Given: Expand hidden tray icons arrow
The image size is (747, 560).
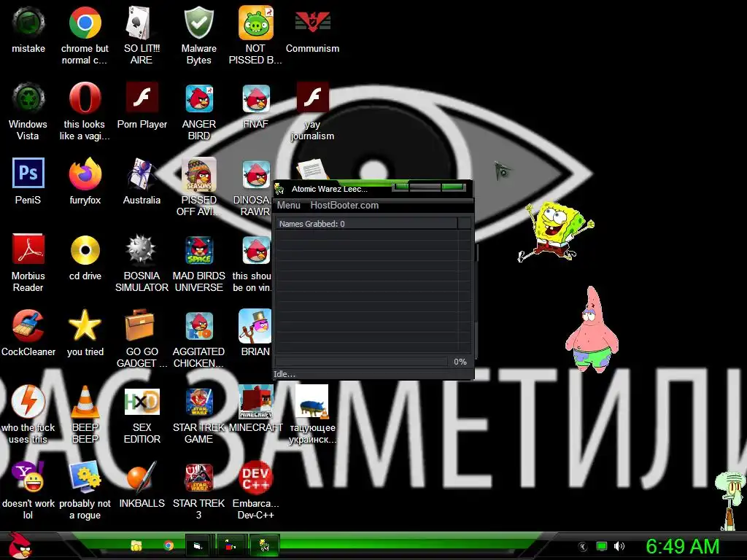Looking at the screenshot, I should 583,547.
